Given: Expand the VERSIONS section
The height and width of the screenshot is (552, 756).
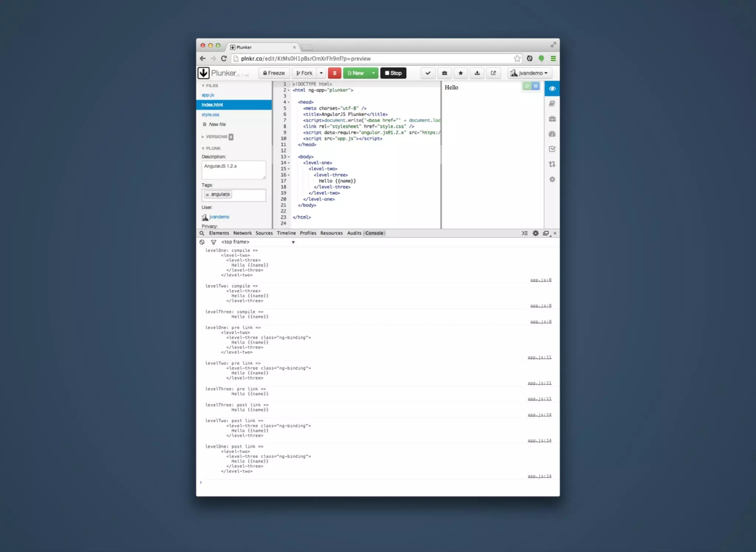Looking at the screenshot, I should [216, 137].
